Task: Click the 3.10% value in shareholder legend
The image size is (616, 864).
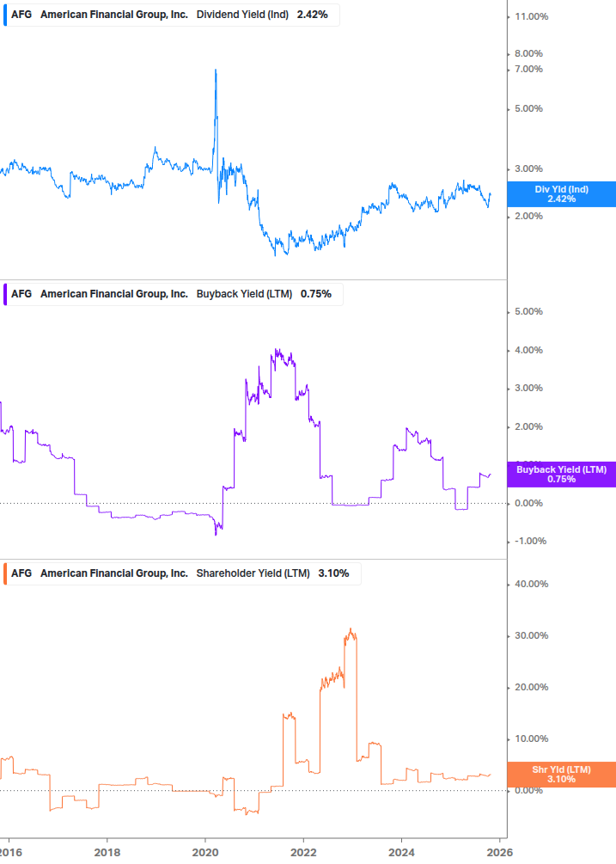Action: pos(333,573)
